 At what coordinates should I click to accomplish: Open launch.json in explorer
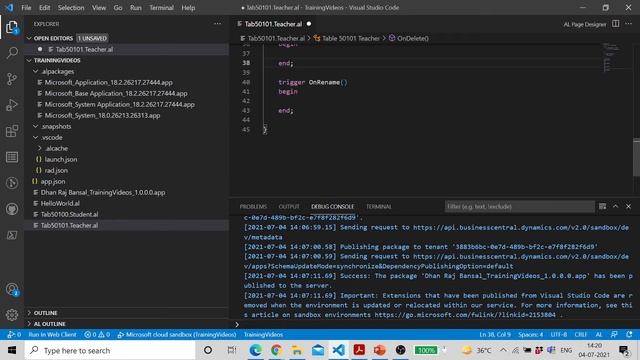(61, 160)
